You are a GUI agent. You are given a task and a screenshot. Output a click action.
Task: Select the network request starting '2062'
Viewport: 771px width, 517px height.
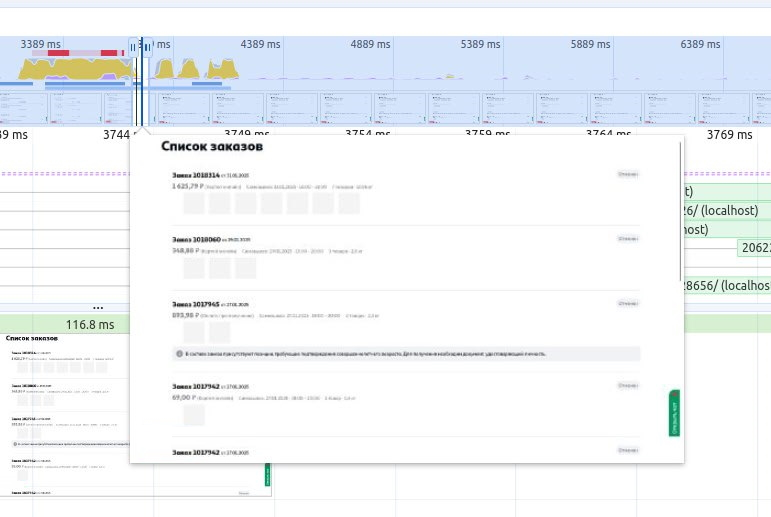754,248
